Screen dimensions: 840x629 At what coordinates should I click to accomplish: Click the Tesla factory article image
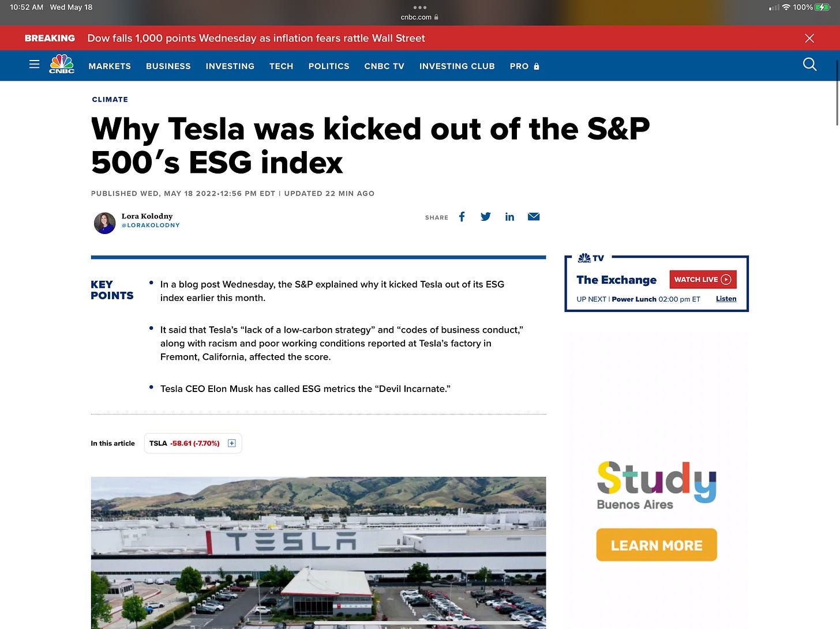318,552
